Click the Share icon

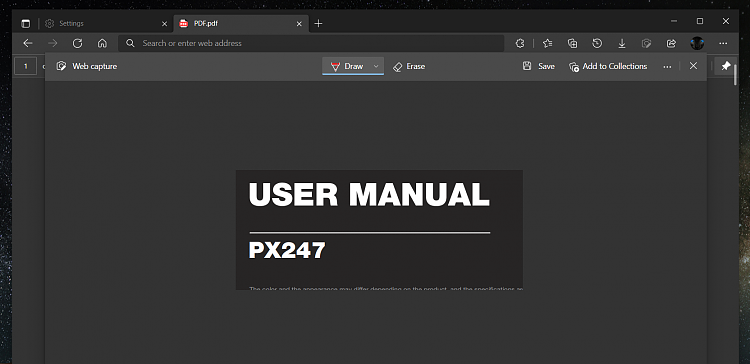click(x=671, y=44)
